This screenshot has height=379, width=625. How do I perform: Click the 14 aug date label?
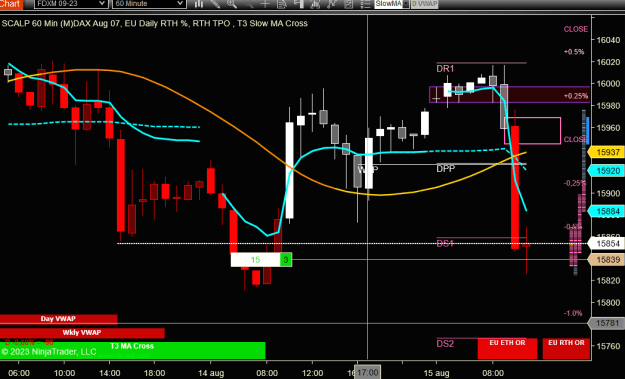coord(211,373)
